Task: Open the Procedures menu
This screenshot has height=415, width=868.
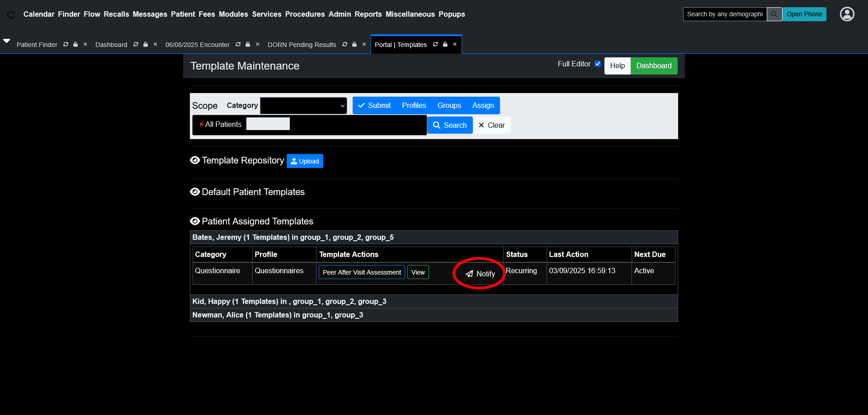Action: coord(305,14)
